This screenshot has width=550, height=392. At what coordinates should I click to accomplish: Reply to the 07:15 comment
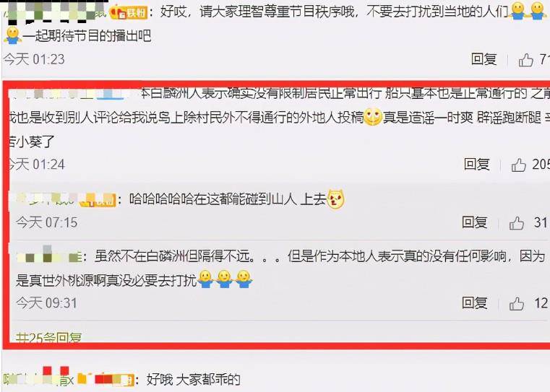click(475, 222)
